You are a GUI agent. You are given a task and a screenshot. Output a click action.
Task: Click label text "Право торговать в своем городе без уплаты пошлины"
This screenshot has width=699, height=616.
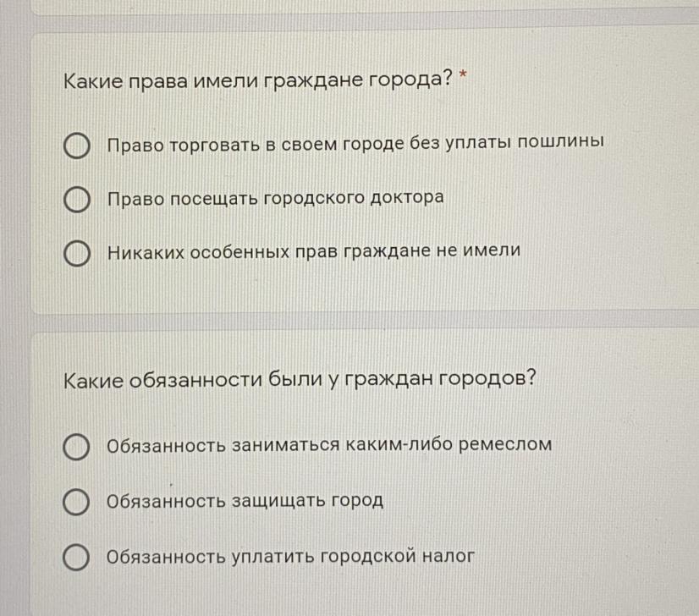coord(355,144)
